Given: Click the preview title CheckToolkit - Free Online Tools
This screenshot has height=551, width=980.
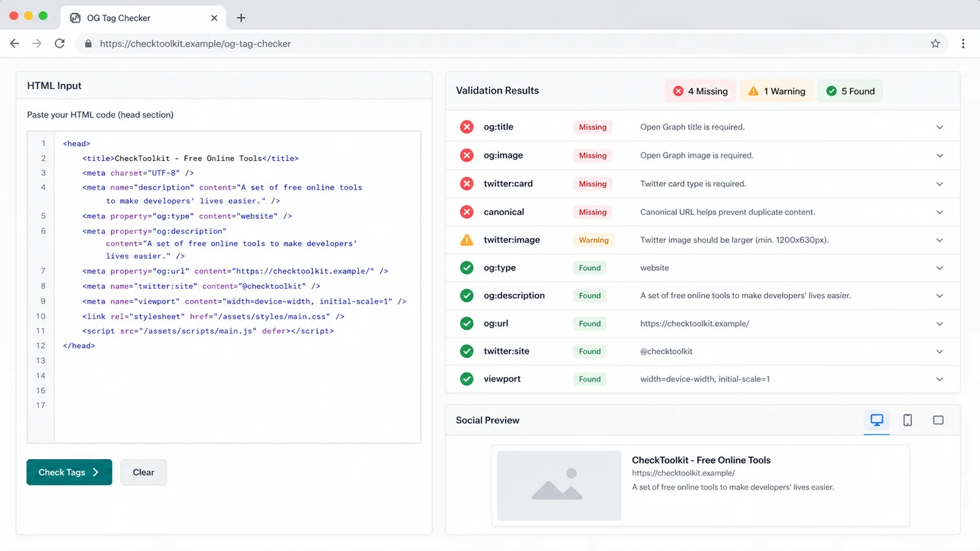Looking at the screenshot, I should pyautogui.click(x=701, y=460).
